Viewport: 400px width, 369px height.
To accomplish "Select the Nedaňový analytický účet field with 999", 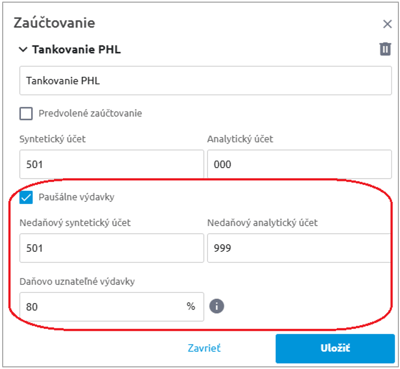I will point(299,248).
